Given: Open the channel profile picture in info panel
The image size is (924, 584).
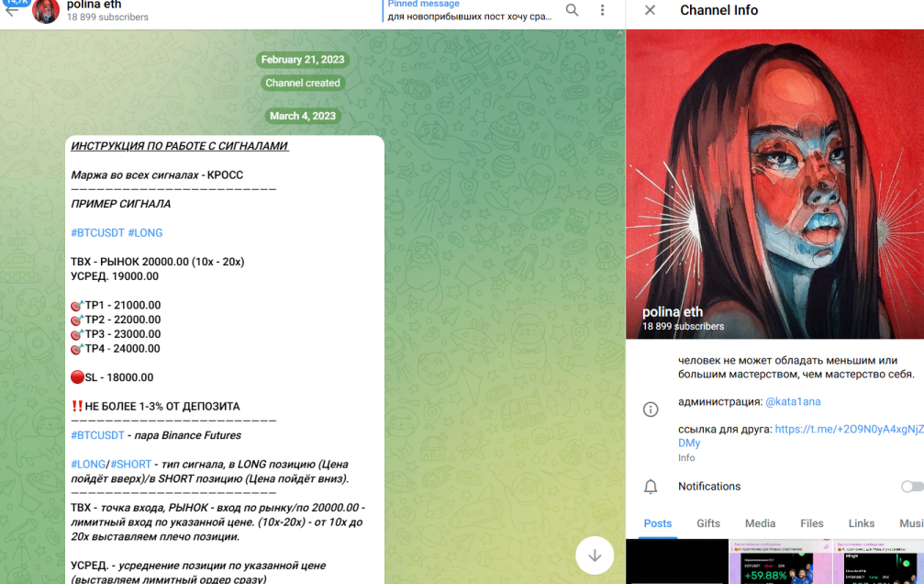Looking at the screenshot, I should click(775, 184).
